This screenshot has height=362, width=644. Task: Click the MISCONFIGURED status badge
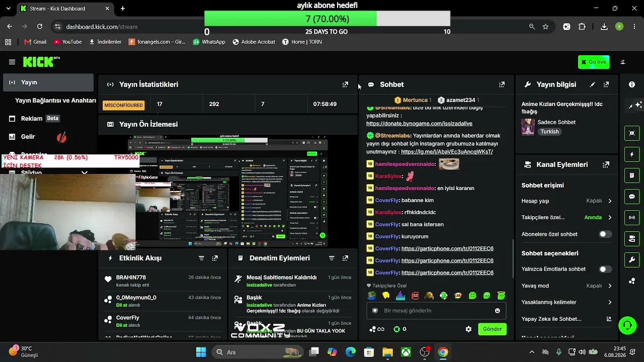click(124, 105)
